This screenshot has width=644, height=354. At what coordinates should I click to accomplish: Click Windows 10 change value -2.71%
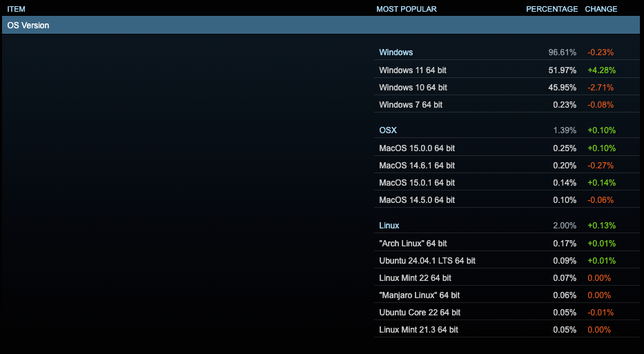(601, 88)
